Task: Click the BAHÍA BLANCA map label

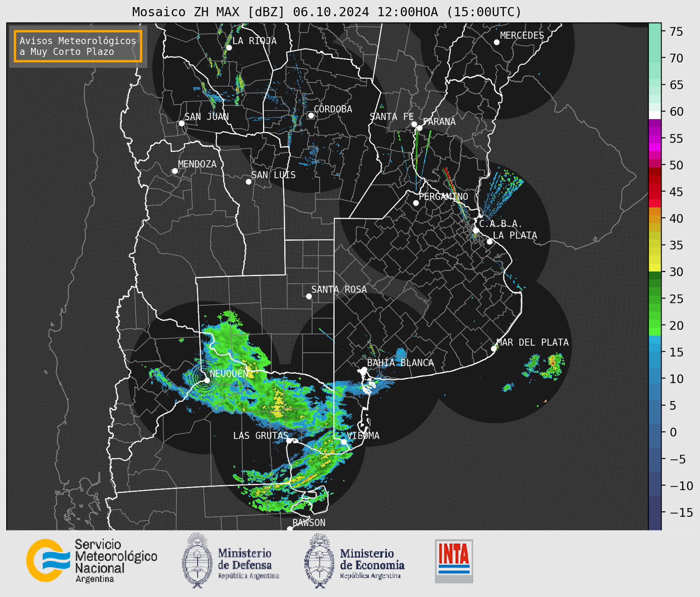Action: 400,363
